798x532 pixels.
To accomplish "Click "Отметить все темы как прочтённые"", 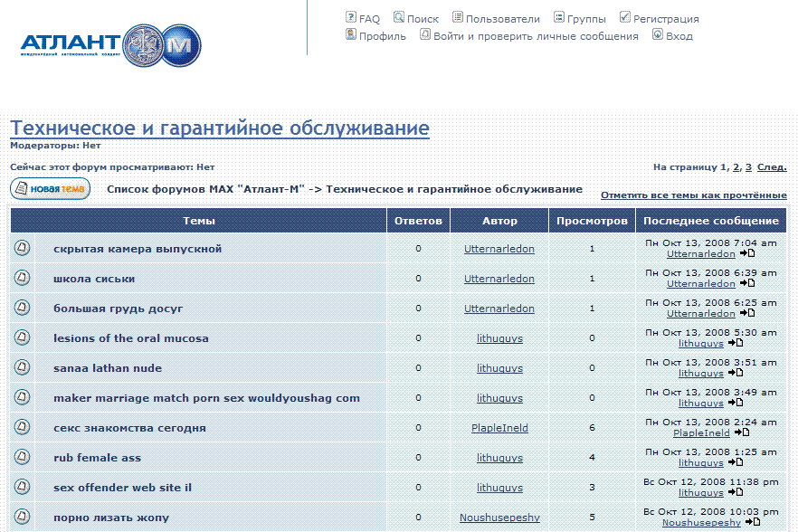I will [693, 195].
